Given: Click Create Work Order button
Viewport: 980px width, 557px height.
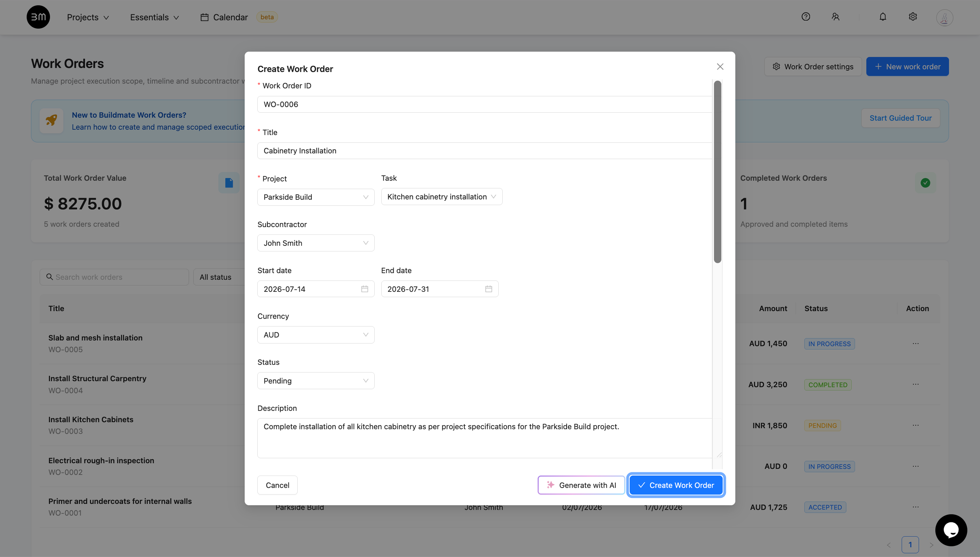Looking at the screenshot, I should [x=676, y=485].
